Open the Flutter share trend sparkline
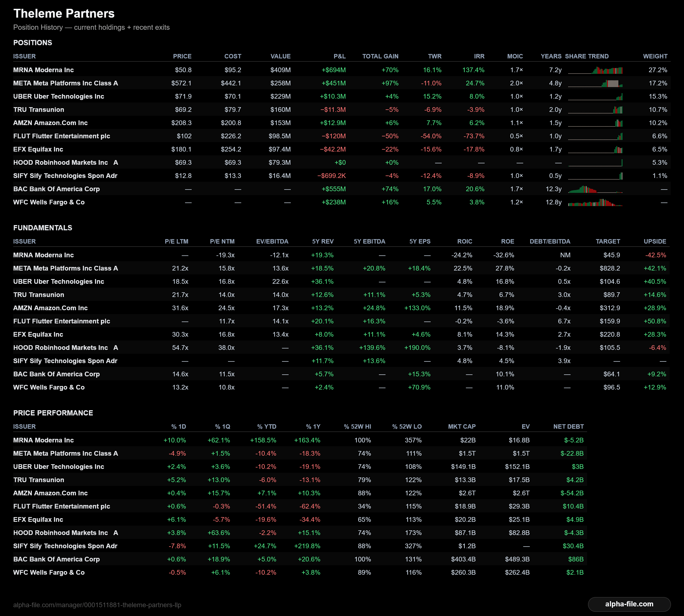 595,136
